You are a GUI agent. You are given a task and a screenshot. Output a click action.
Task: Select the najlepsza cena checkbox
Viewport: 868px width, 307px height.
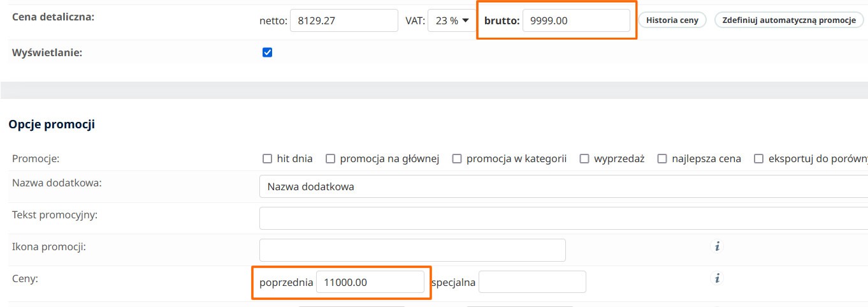662,159
